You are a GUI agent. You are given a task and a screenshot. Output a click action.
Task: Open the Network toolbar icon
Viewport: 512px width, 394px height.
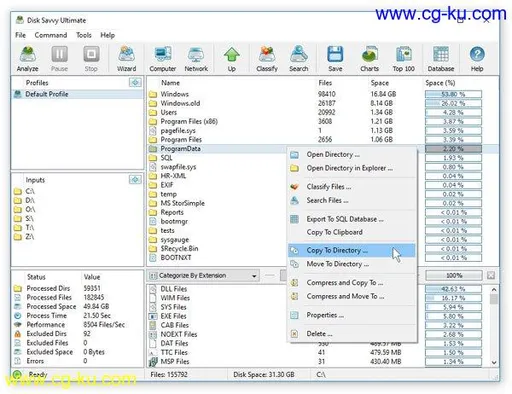pyautogui.click(x=196, y=59)
